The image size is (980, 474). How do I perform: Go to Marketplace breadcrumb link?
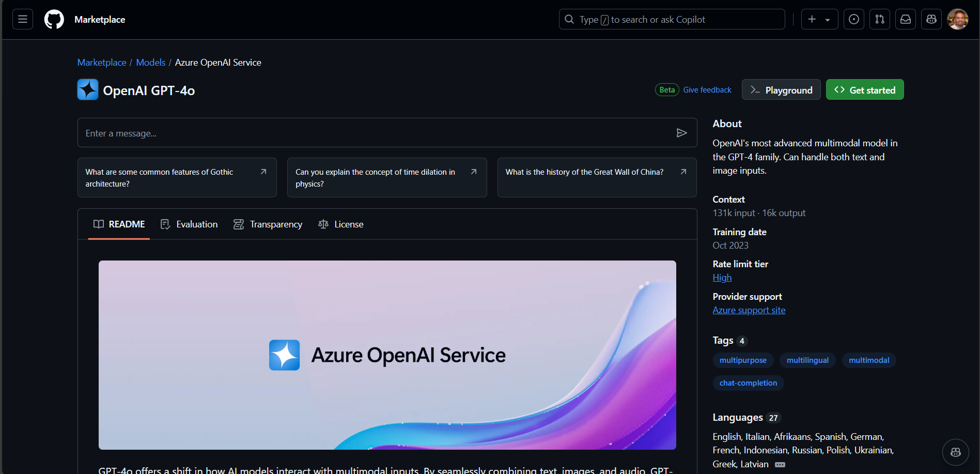coord(102,63)
